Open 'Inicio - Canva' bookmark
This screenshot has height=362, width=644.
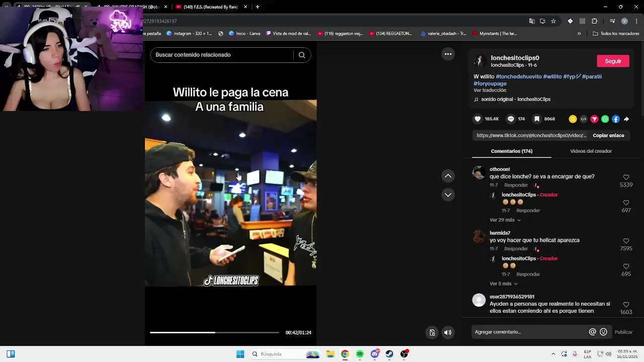pyautogui.click(x=245, y=34)
